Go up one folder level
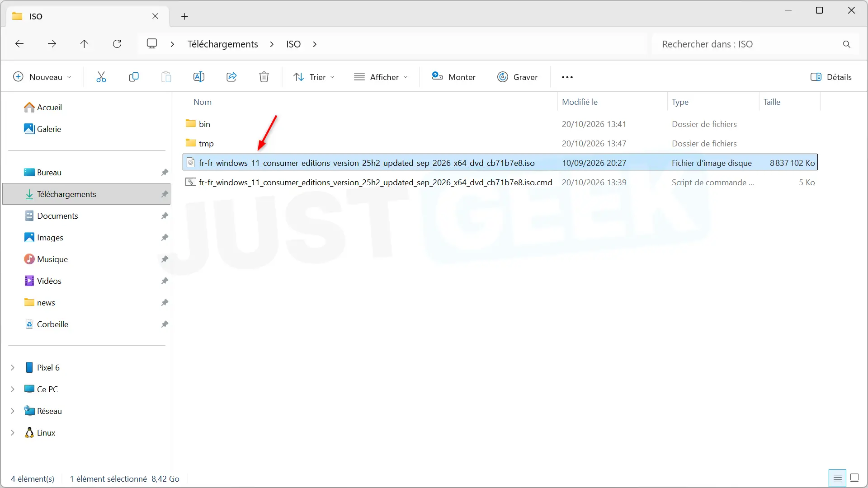The height and width of the screenshot is (488, 868). 85,44
